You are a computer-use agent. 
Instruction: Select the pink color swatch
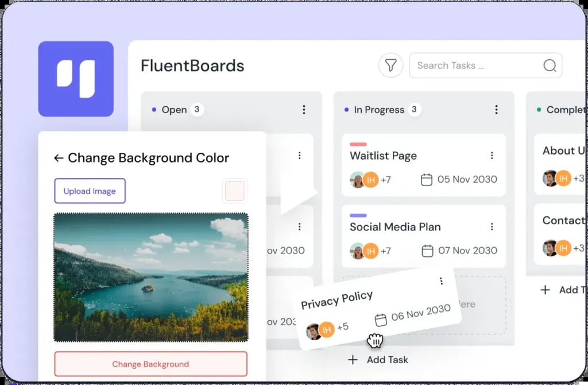[x=234, y=190]
